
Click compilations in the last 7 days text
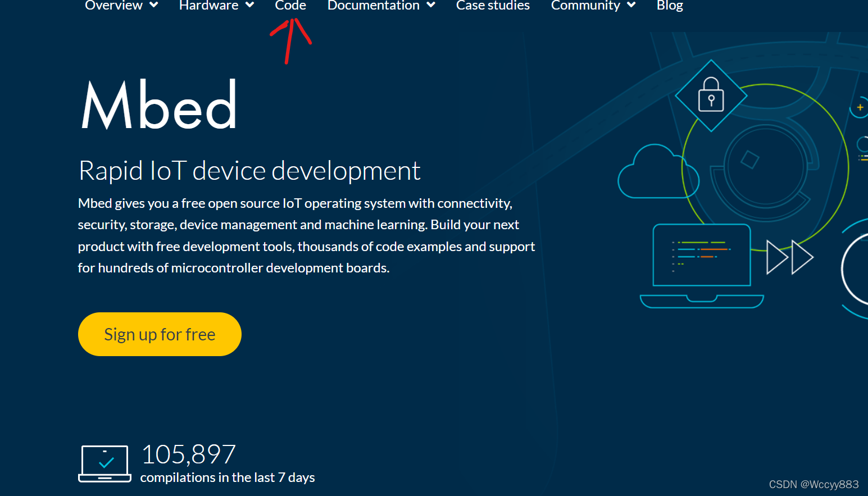coord(228,477)
